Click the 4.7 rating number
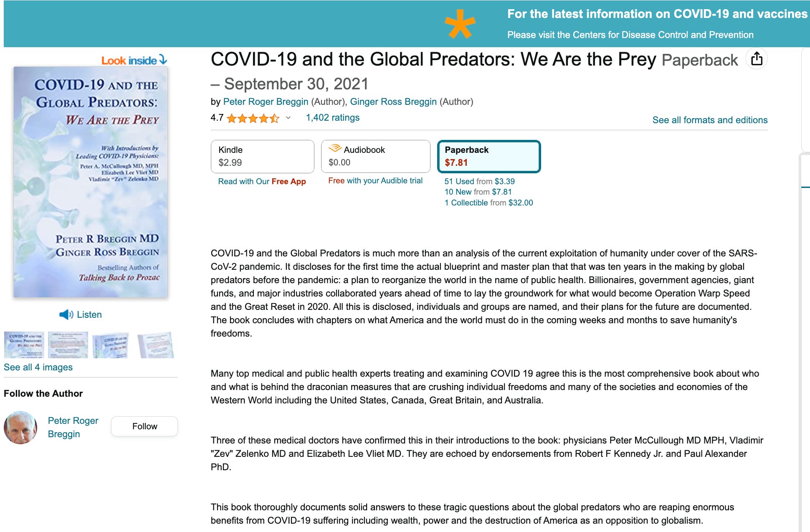The image size is (810, 532). click(217, 118)
